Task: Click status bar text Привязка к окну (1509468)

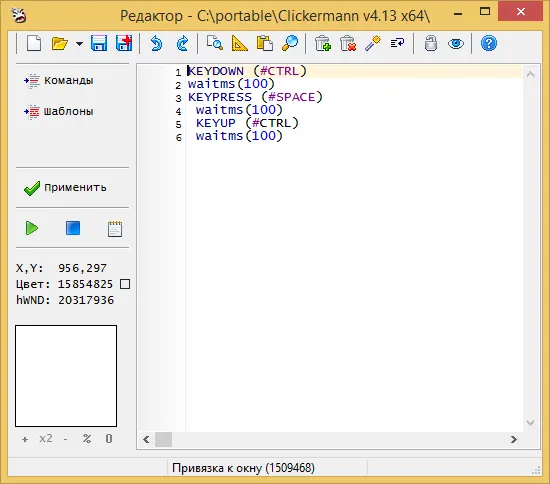Action: 243,468
